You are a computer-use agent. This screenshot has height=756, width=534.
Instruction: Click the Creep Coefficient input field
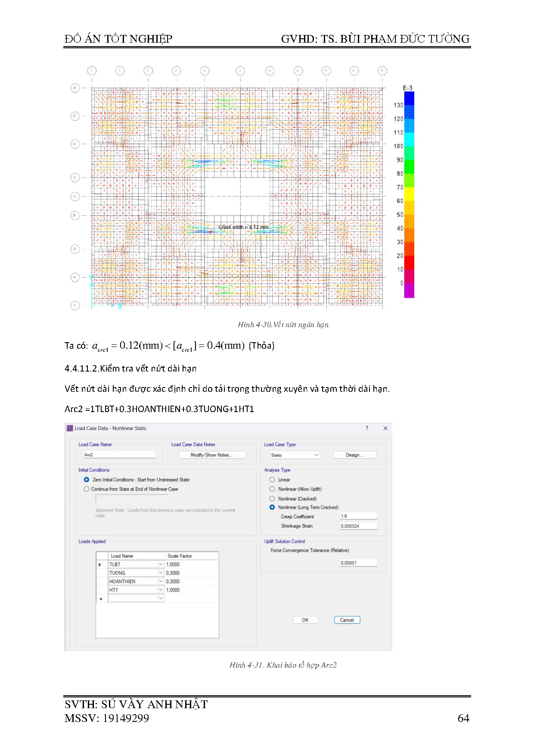pyautogui.click(x=358, y=516)
